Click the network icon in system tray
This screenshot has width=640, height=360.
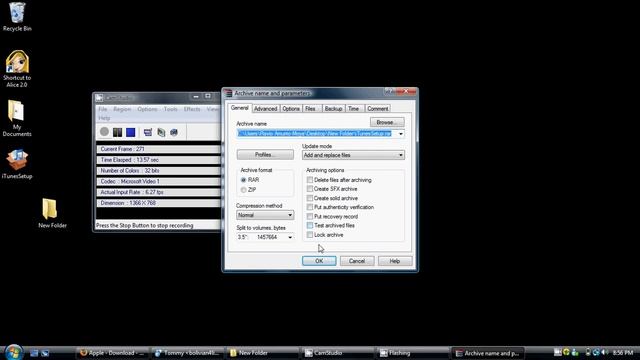click(x=596, y=352)
